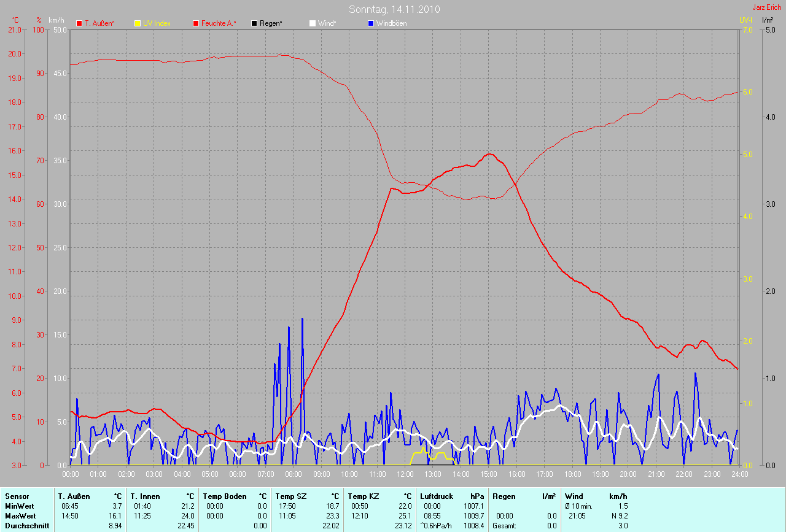Viewport: 786px width, 532px height.
Task: Click the 'Regen*' legend label
Action: 271,23
